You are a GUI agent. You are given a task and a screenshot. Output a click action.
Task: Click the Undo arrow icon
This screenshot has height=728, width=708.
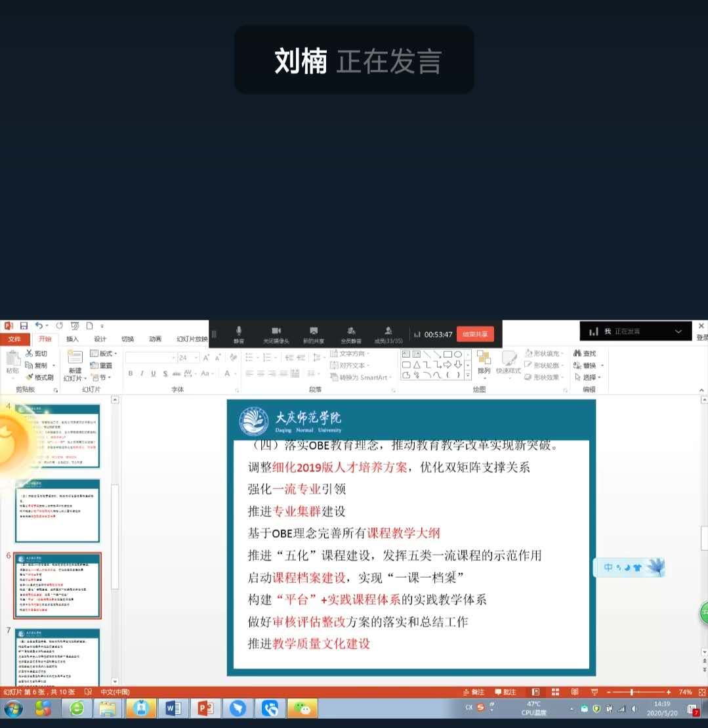click(39, 326)
